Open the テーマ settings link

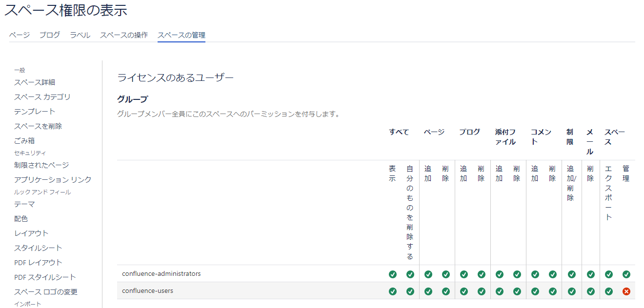coord(24,204)
